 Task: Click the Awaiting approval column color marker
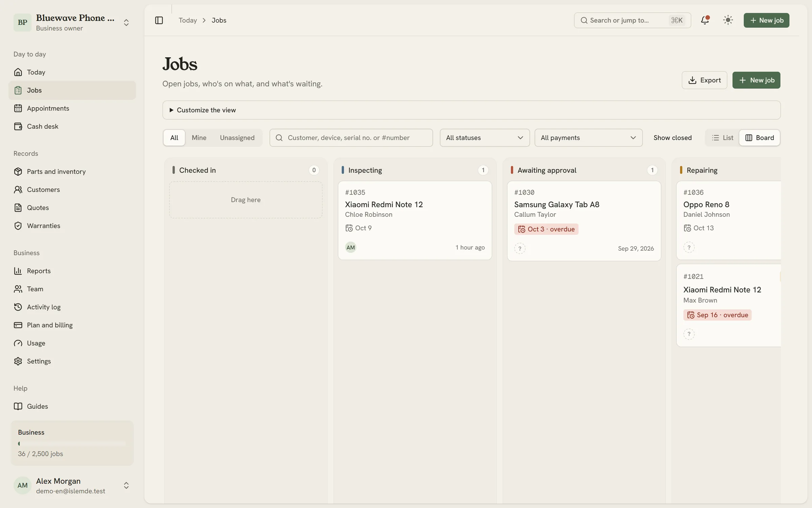click(x=512, y=170)
